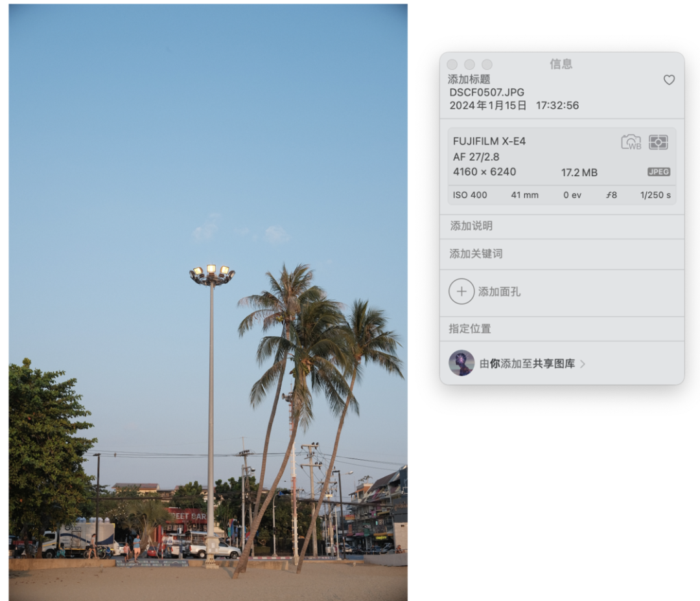Toggle the favorite heart icon

pyautogui.click(x=669, y=80)
